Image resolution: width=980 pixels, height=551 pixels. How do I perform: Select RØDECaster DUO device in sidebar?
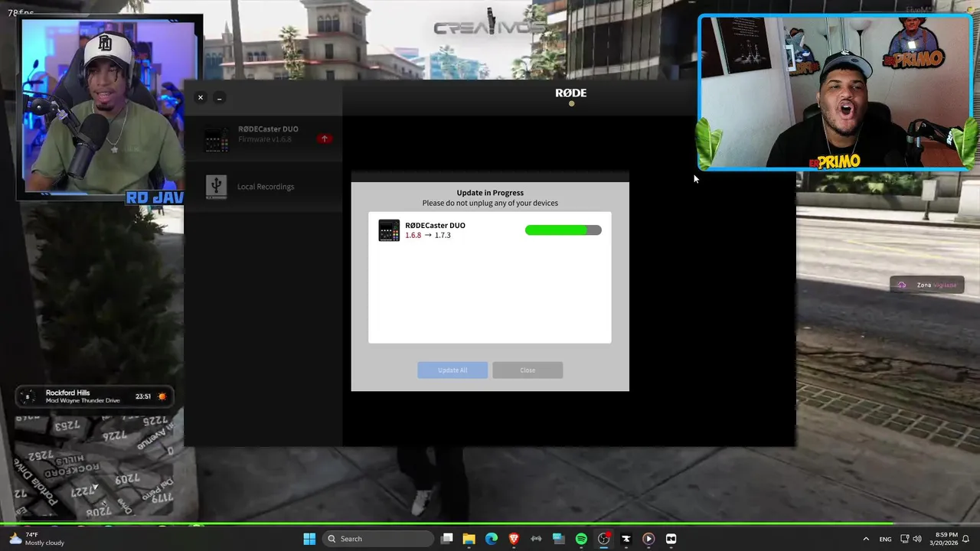click(x=263, y=139)
